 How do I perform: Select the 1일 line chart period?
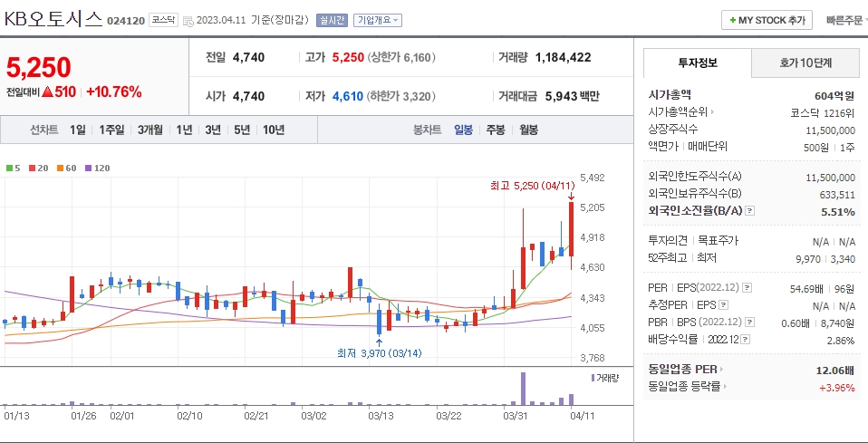[78, 130]
